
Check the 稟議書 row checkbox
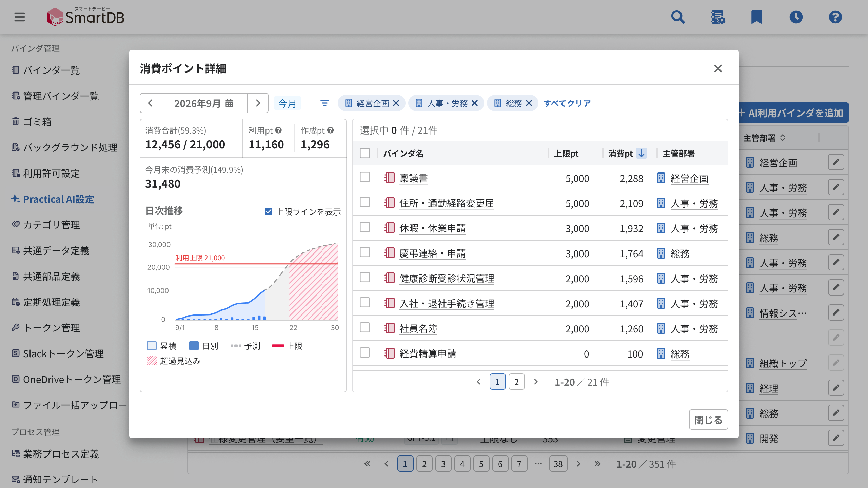[365, 177]
